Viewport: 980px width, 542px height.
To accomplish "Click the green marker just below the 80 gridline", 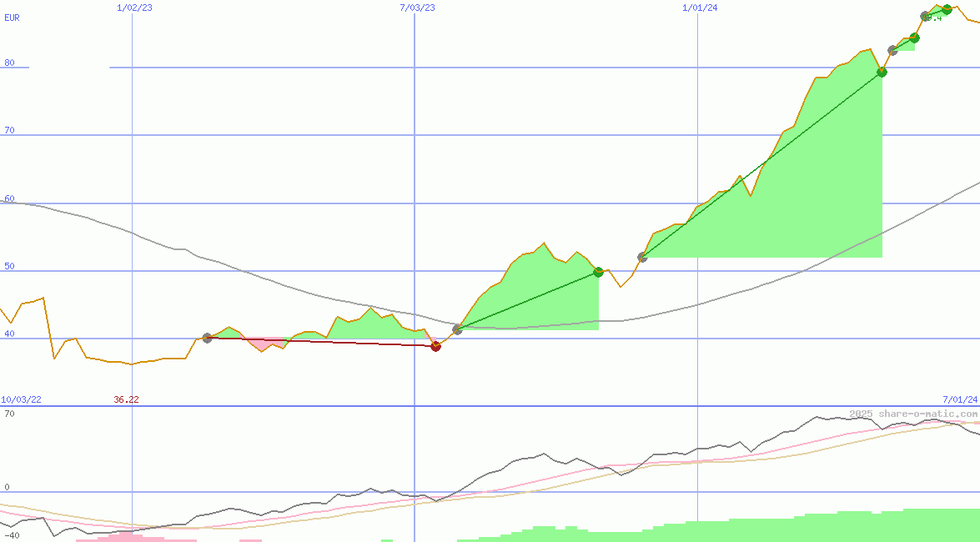I will (882, 72).
